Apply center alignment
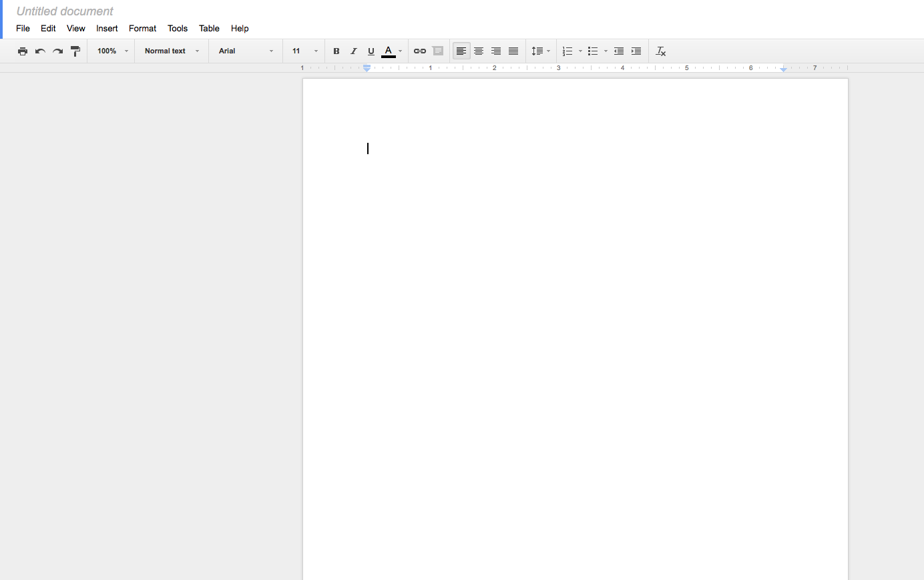This screenshot has width=924, height=580. (479, 51)
